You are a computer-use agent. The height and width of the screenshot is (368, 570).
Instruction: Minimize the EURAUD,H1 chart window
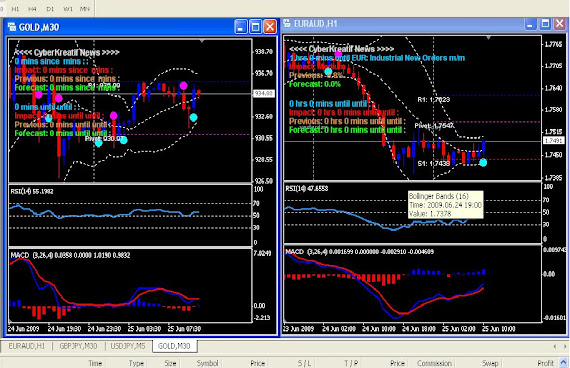tap(530, 24)
